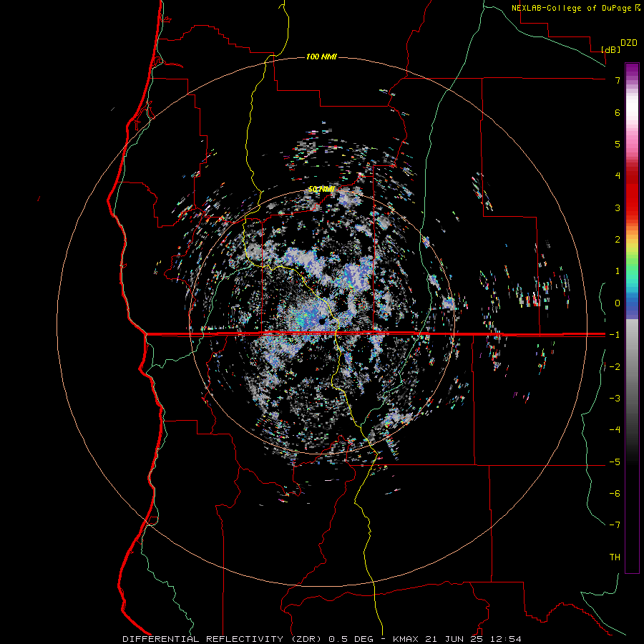The height and width of the screenshot is (644, 644).
Task: Click the -2 value on the color scale
Action: coord(615,367)
